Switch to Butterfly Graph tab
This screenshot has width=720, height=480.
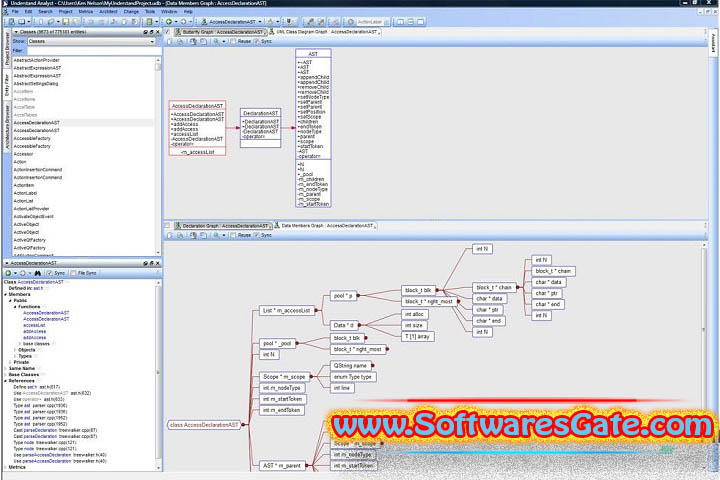[220, 32]
